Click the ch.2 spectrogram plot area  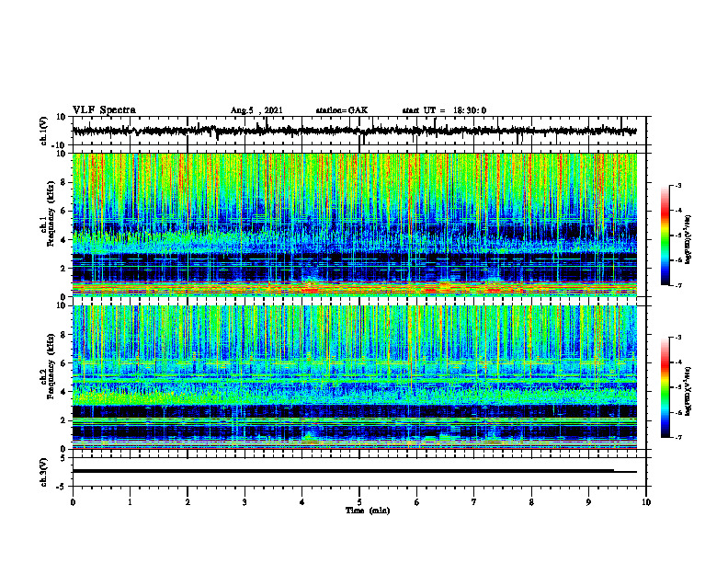[x=355, y=377]
